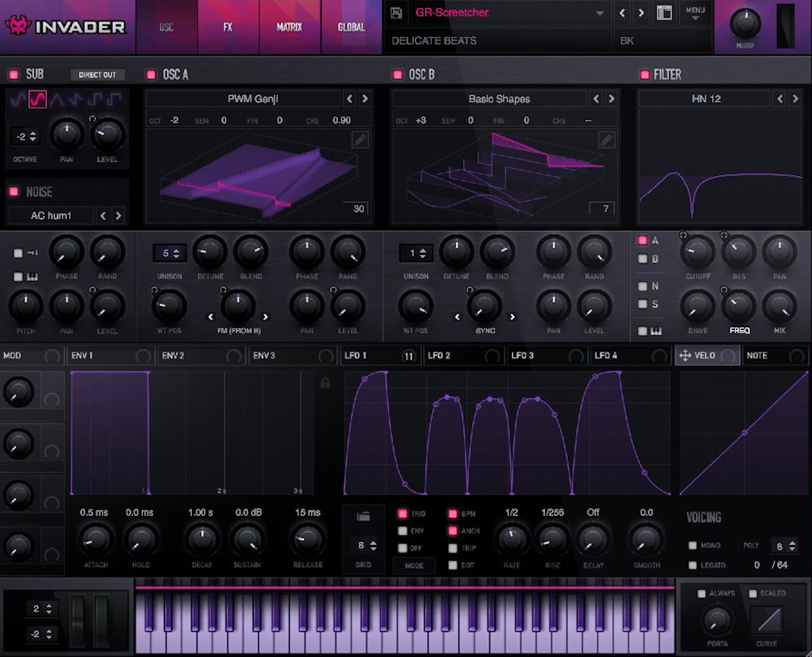Go to the previous preset with the left arrow

coord(622,13)
